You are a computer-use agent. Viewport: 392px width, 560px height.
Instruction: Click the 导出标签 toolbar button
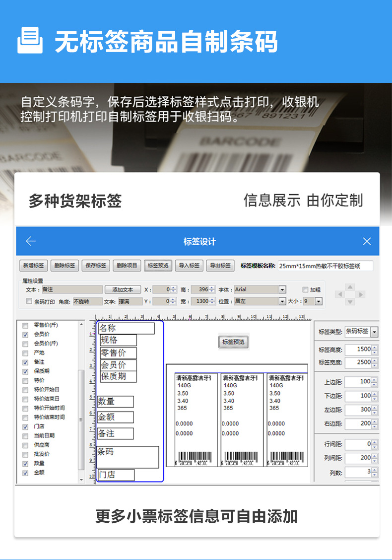point(220,266)
